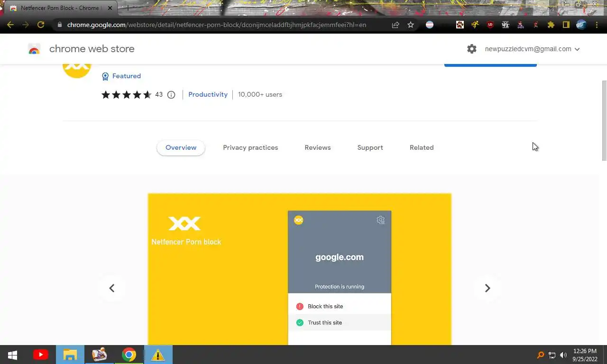Click the volume speaker tray icon
The image size is (607, 364).
[x=563, y=355]
